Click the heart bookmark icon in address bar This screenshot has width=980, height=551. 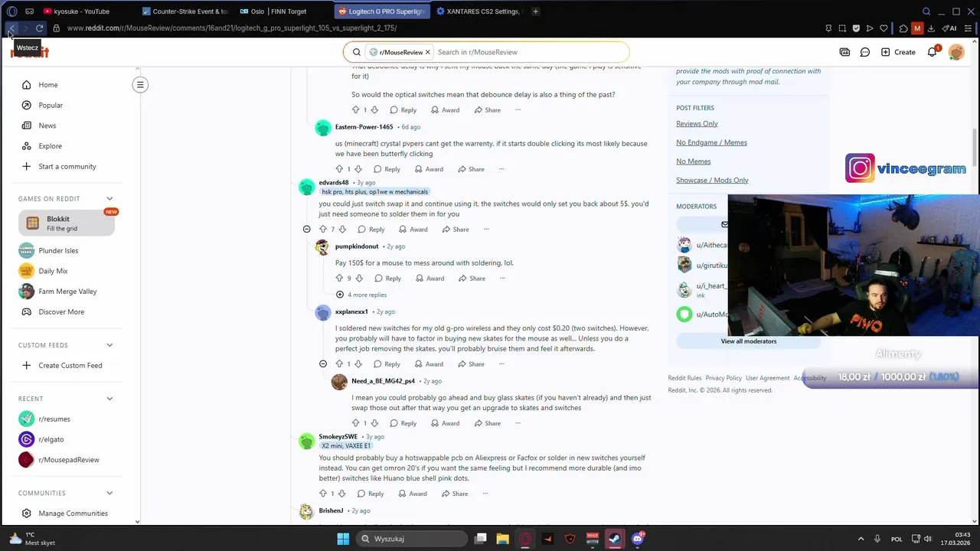(884, 28)
